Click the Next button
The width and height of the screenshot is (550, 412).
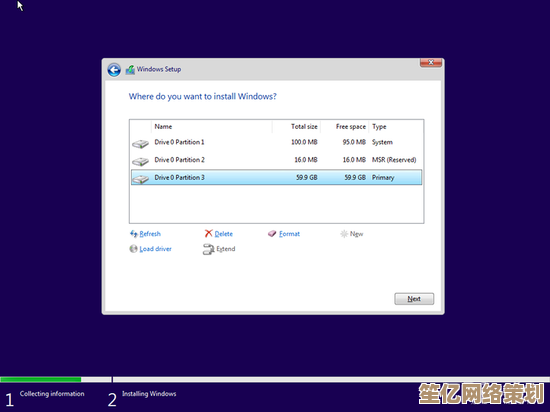click(x=414, y=299)
